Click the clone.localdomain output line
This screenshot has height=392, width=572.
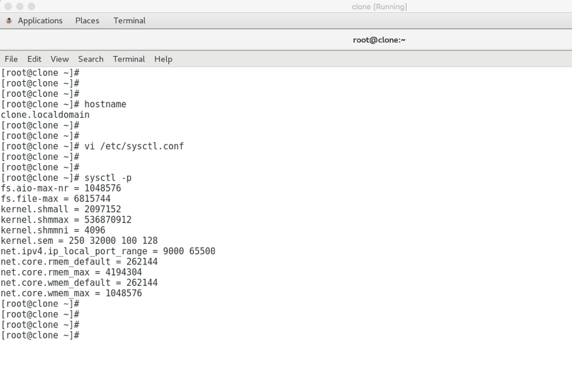tap(45, 114)
